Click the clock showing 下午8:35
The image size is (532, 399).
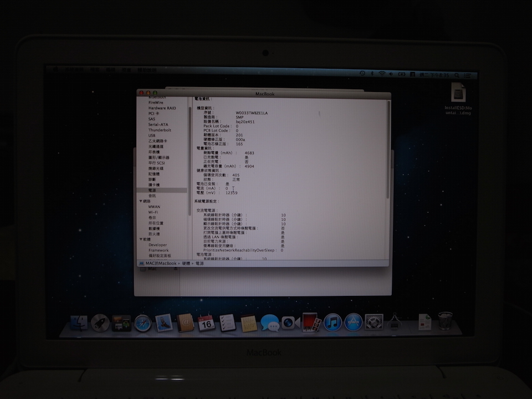coord(434,75)
